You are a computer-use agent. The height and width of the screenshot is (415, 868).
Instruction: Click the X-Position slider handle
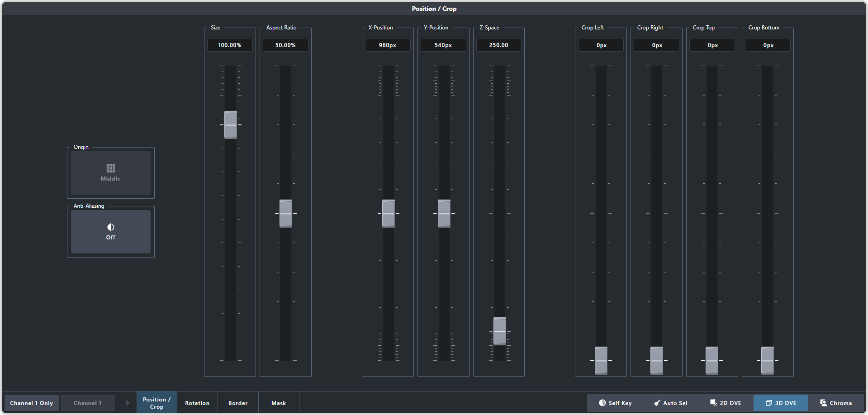pos(389,213)
